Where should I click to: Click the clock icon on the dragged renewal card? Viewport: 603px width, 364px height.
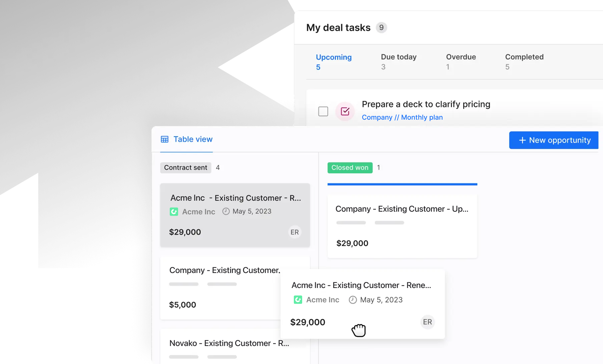tap(353, 300)
